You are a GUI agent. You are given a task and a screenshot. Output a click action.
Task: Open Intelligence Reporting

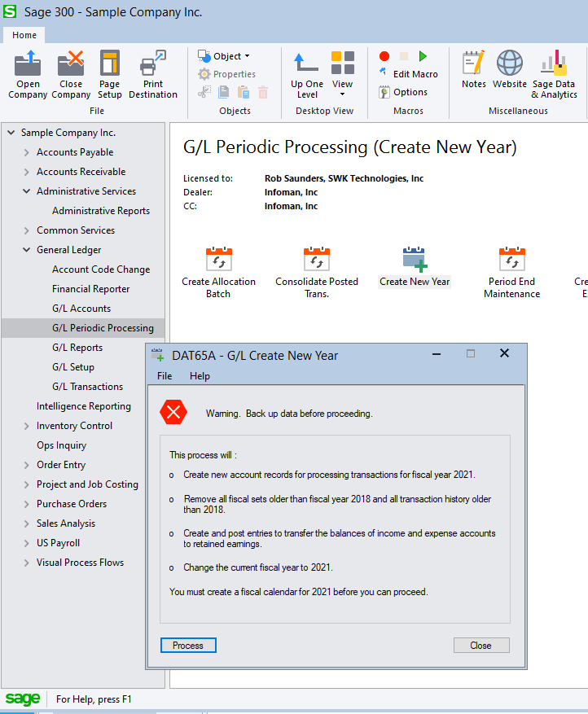[x=83, y=406]
